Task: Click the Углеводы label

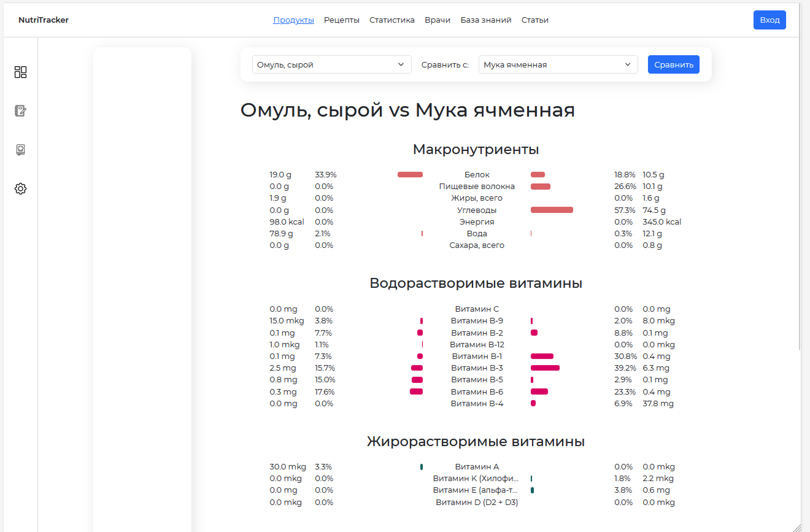Action: coord(477,210)
